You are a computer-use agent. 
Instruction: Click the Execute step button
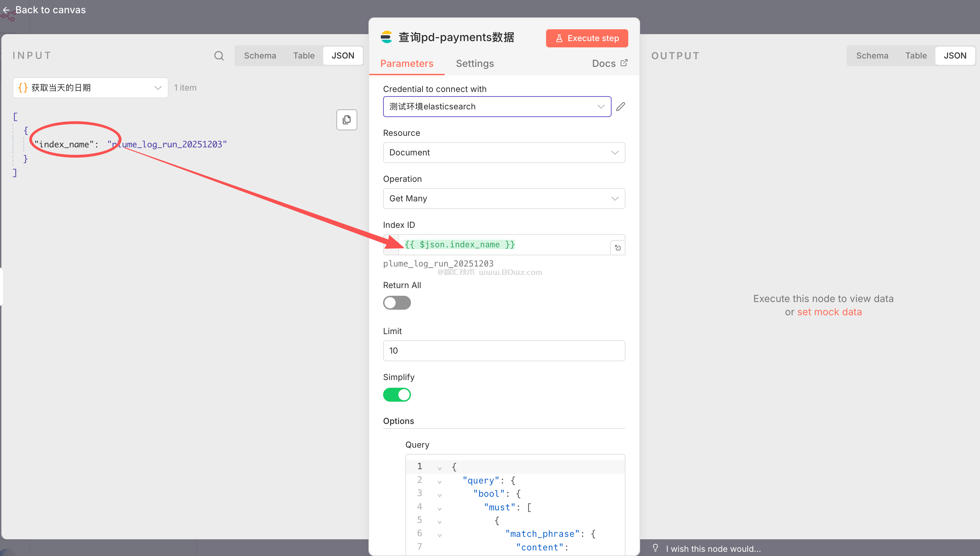pos(586,38)
